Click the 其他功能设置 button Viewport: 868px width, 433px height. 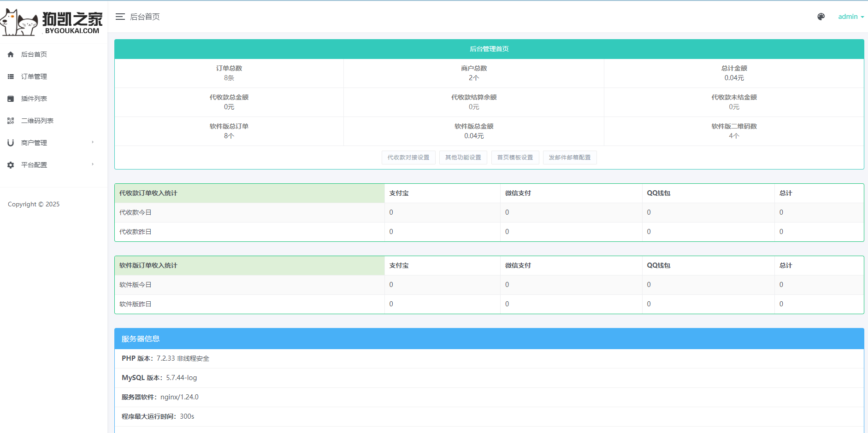[463, 158]
